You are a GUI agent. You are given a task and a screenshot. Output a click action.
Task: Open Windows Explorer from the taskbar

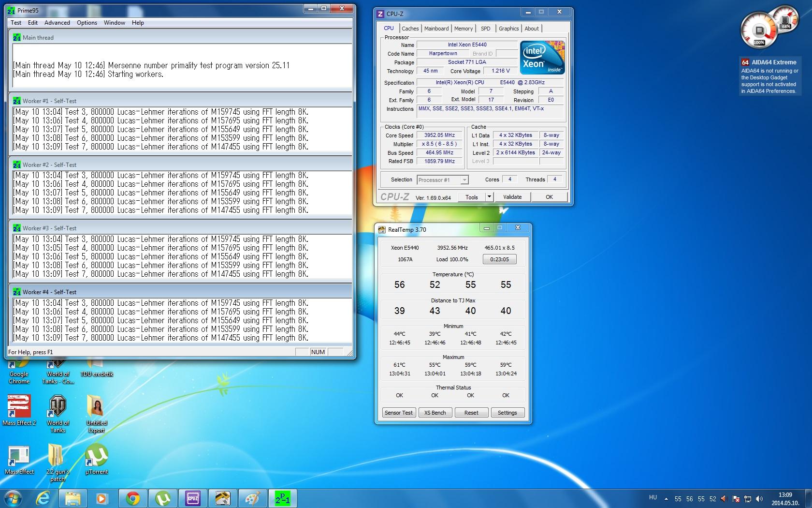[73, 498]
